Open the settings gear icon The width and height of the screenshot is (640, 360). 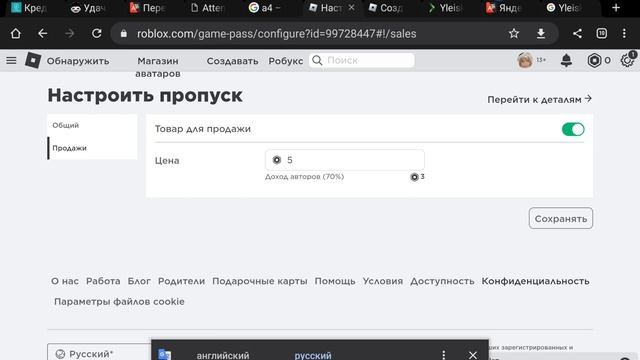[x=627, y=60]
